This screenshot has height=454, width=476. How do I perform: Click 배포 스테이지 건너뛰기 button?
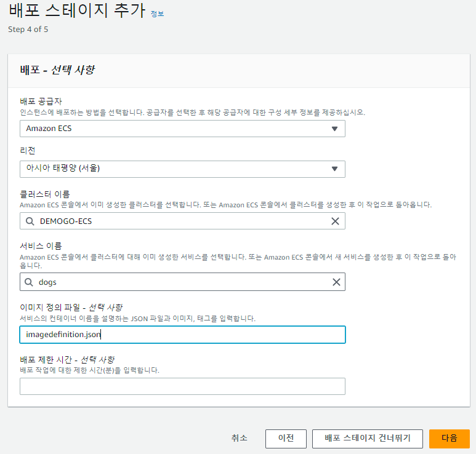pyautogui.click(x=368, y=439)
